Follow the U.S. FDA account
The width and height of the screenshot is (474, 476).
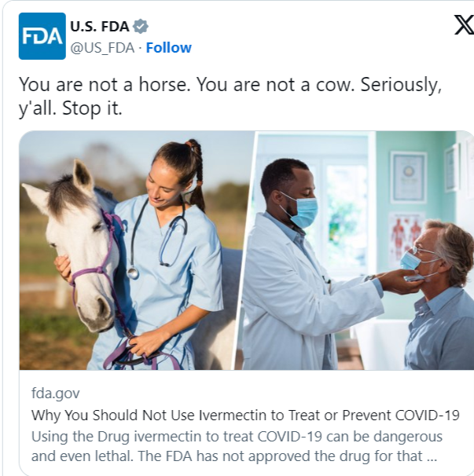169,48
